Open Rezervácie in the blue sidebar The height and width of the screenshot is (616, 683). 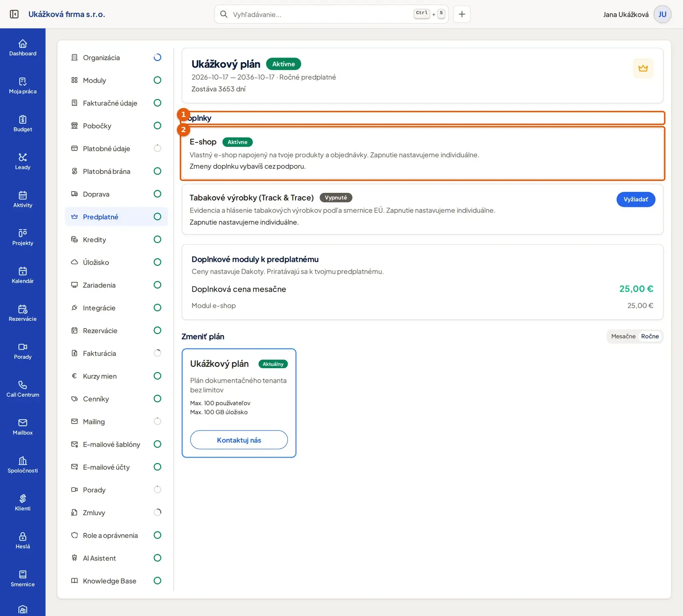click(23, 314)
